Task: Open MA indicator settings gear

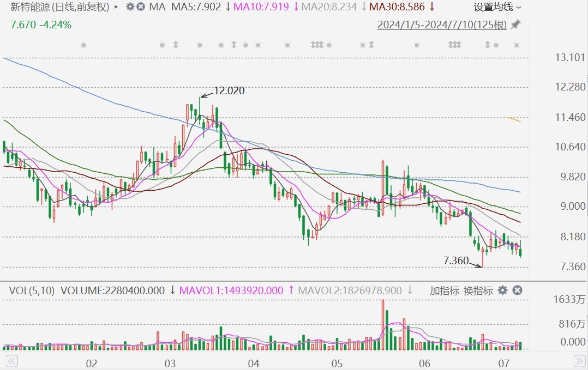Action: click(130, 7)
